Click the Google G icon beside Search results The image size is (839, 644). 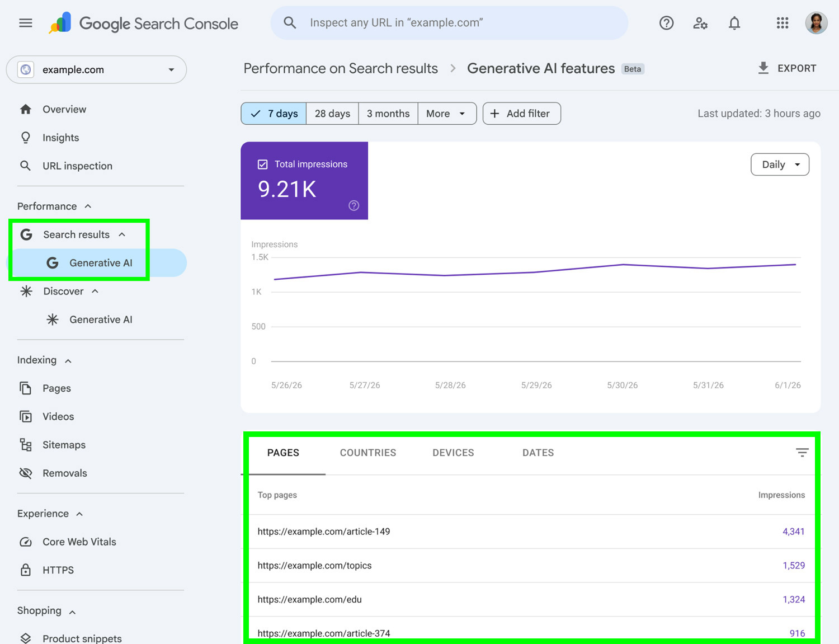26,234
